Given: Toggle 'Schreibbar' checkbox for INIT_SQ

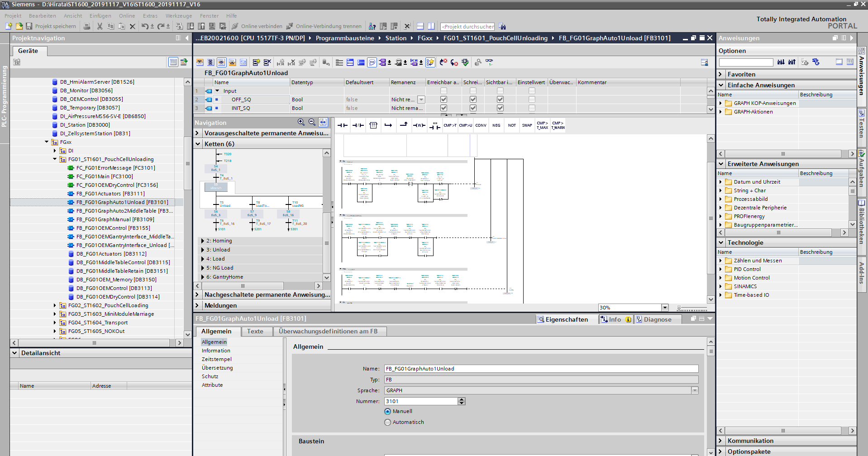Looking at the screenshot, I should pyautogui.click(x=473, y=108).
